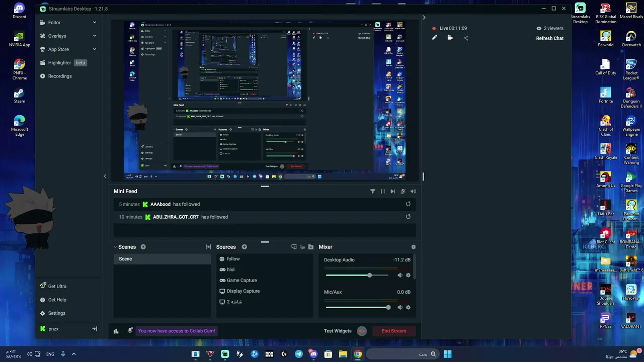Open the Mini Feed filter icon
The width and height of the screenshot is (644, 362).
tap(372, 192)
